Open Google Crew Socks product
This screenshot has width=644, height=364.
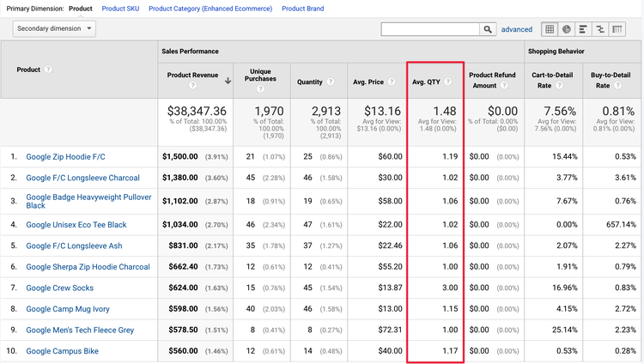point(60,288)
